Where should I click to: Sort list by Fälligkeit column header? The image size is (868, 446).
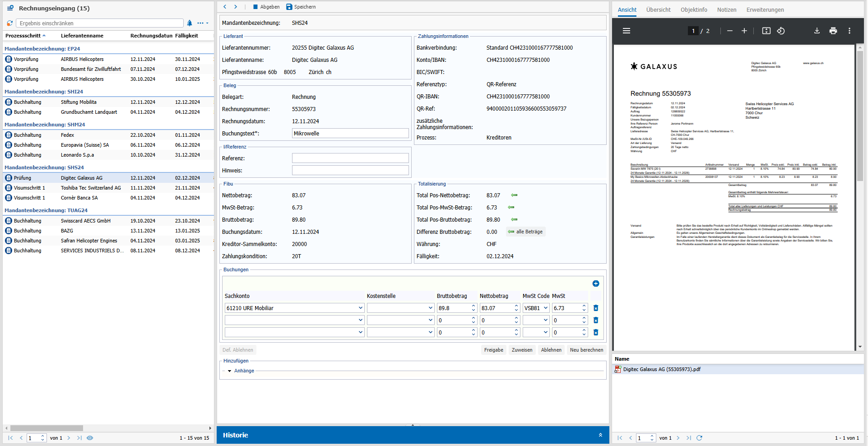[186, 36]
